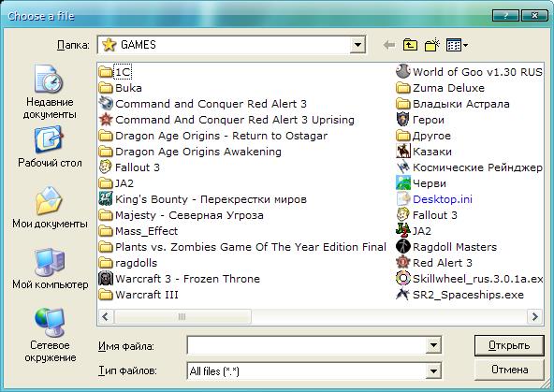Screen dimensions: 554x392
Task: Click the Открыть button
Action: pyautogui.click(x=509, y=345)
